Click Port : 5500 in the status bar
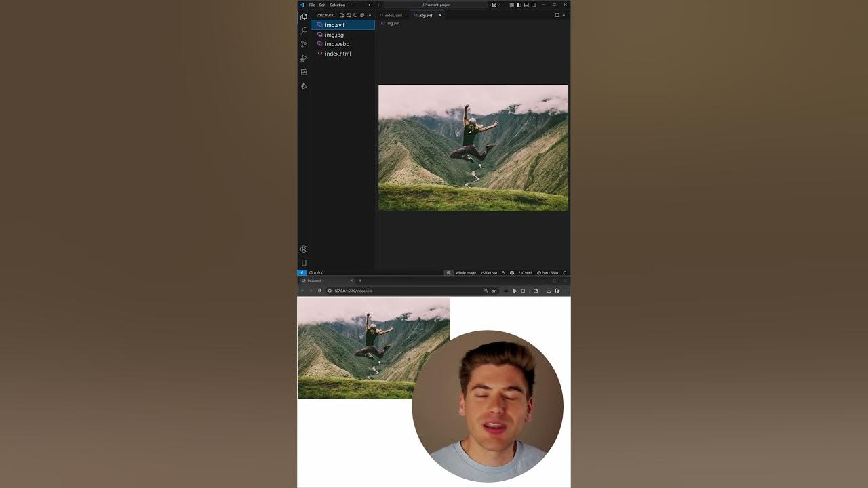This screenshot has width=868, height=488. tap(548, 272)
